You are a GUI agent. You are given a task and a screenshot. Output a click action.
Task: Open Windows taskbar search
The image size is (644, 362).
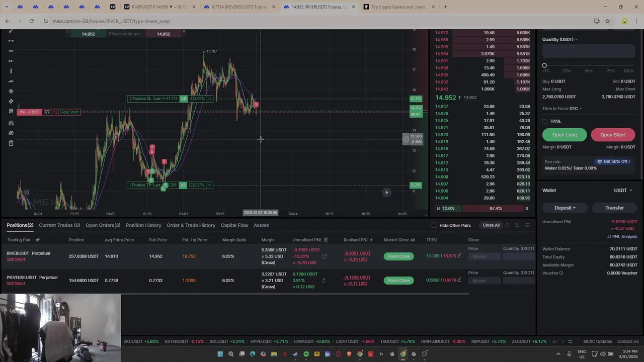click(231, 354)
